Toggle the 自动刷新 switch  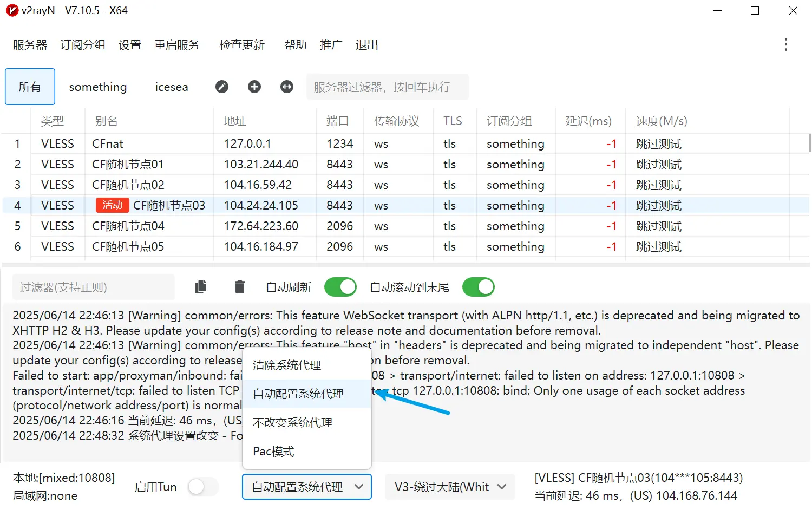pos(340,287)
